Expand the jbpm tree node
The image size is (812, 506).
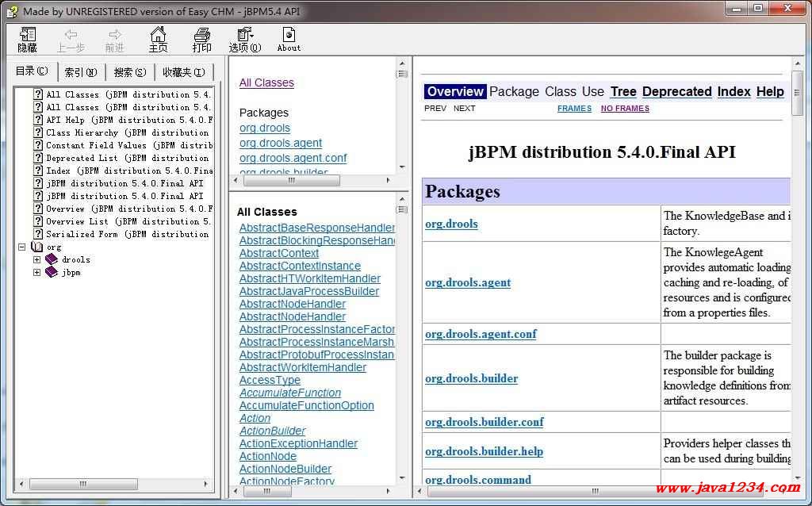click(36, 272)
